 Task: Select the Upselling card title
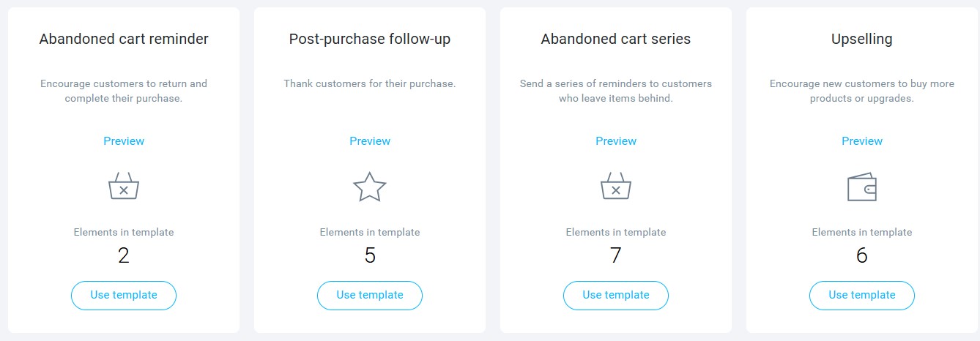(x=862, y=40)
